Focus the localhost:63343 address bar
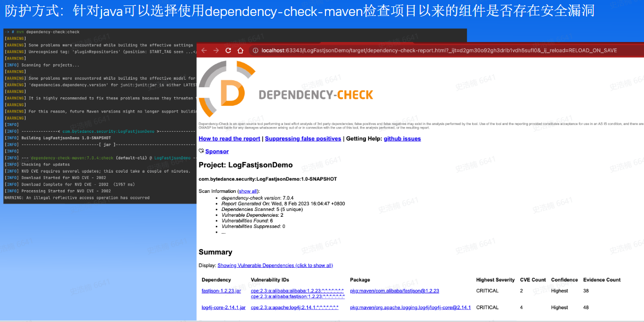The height and width of the screenshot is (322, 644). [439, 50]
